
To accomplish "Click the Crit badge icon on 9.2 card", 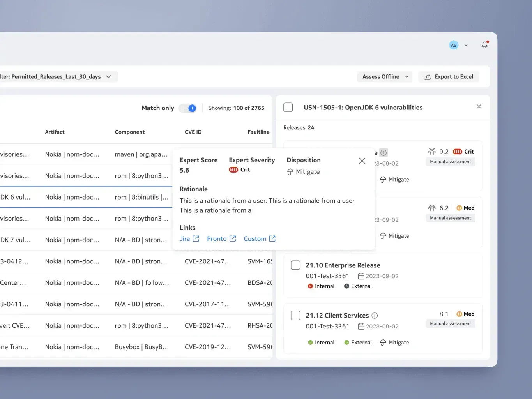I will point(458,152).
